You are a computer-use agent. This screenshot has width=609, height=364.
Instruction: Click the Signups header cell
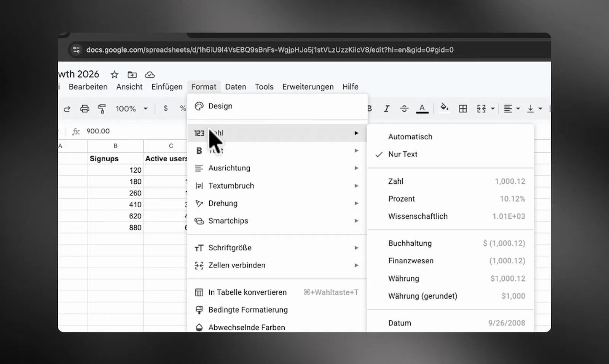point(116,159)
